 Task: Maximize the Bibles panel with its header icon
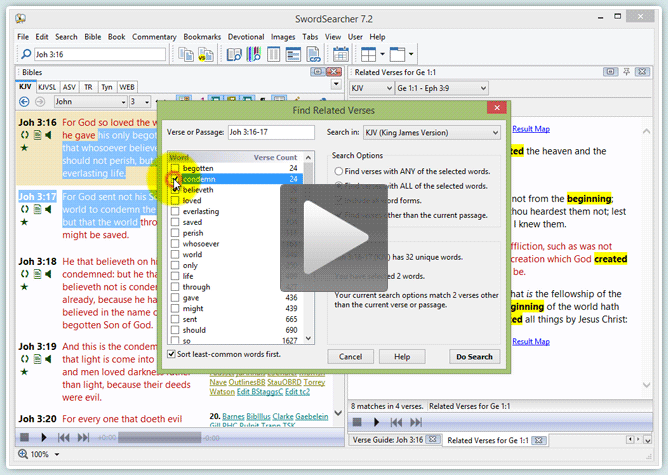(317, 72)
